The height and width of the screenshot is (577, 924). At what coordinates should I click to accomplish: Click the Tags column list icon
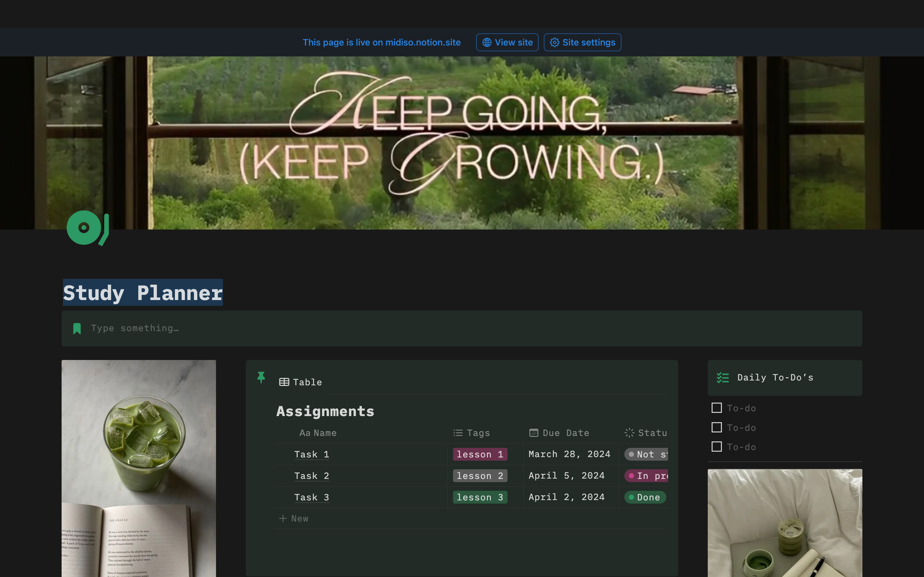(458, 433)
